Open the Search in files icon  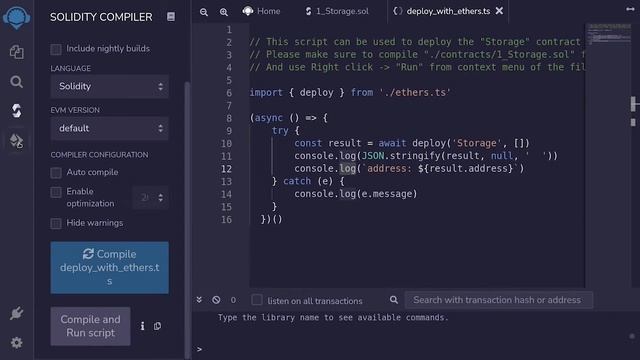pyautogui.click(x=16, y=82)
